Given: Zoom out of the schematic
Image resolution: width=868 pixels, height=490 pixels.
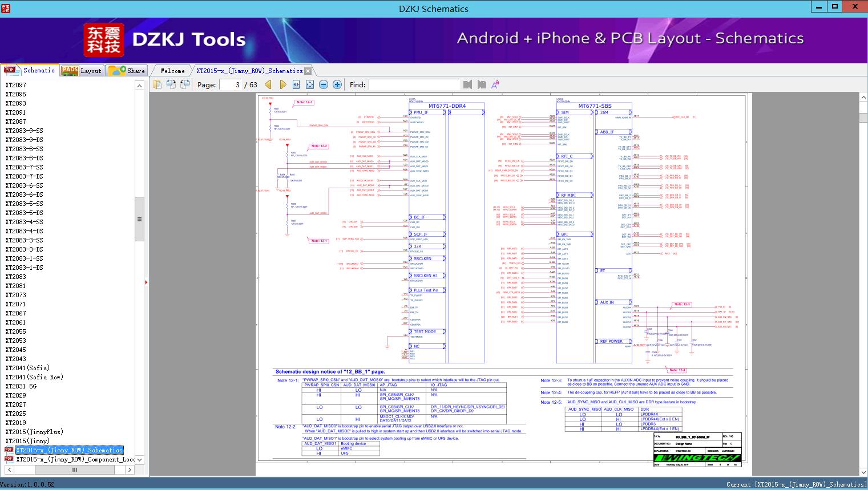Looking at the screenshot, I should [x=324, y=84].
